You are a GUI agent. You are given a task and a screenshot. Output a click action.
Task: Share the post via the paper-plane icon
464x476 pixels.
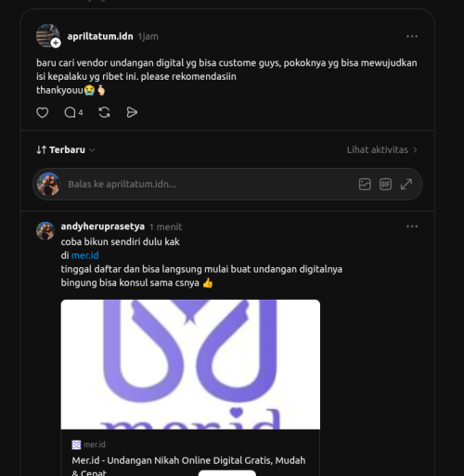[132, 112]
